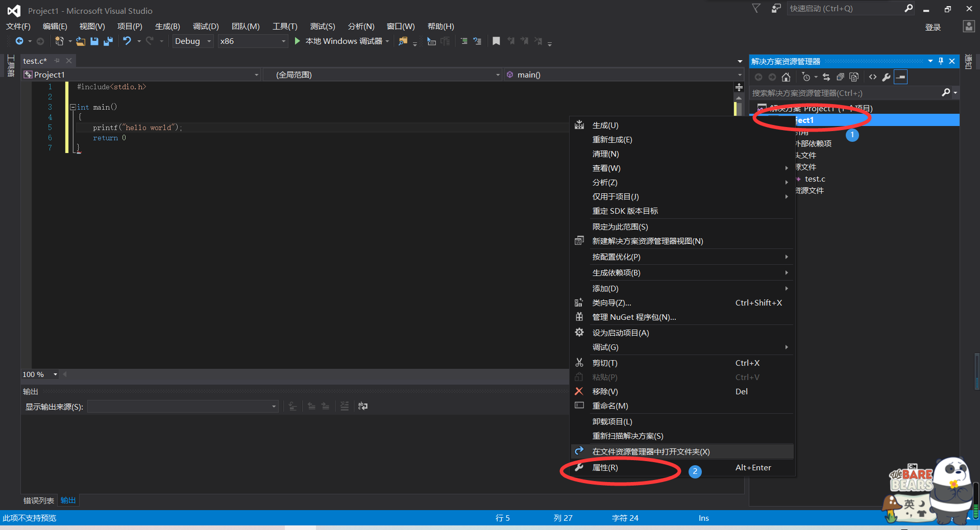Collapse the int main() code block

click(x=72, y=107)
